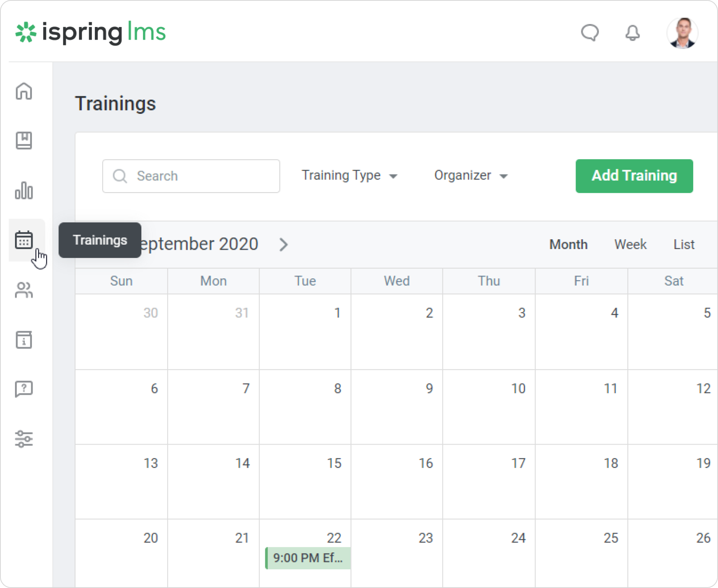Screen dimensions: 718x588
Task: Open the chat messages bubble icon
Action: click(x=589, y=33)
